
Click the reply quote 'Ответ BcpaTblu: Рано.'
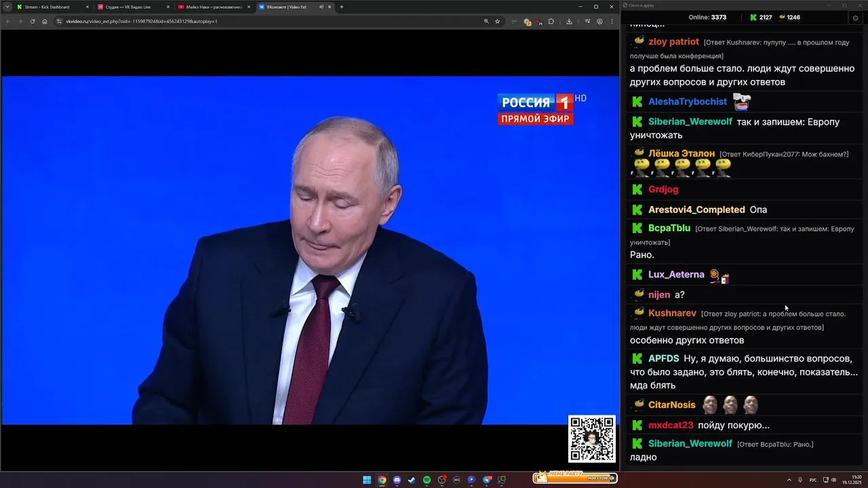tap(775, 444)
